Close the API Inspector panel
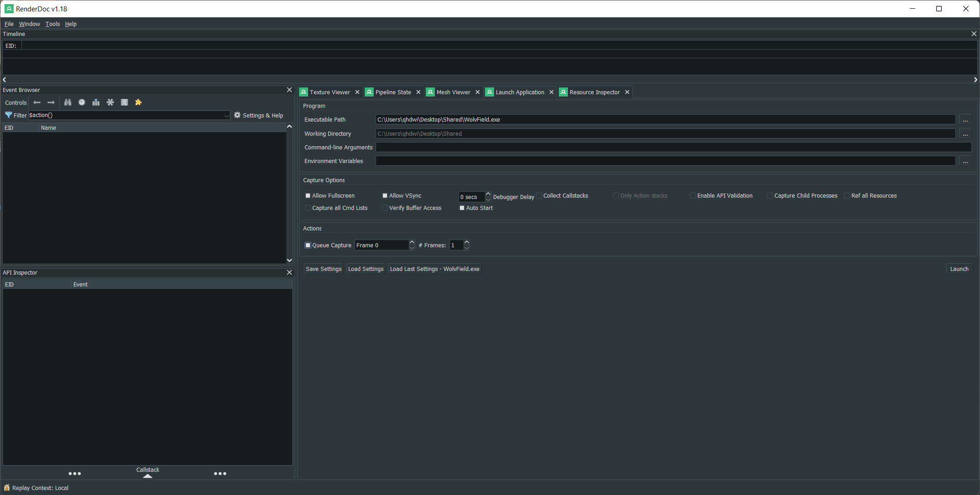The width and height of the screenshot is (980, 495). pyautogui.click(x=289, y=272)
